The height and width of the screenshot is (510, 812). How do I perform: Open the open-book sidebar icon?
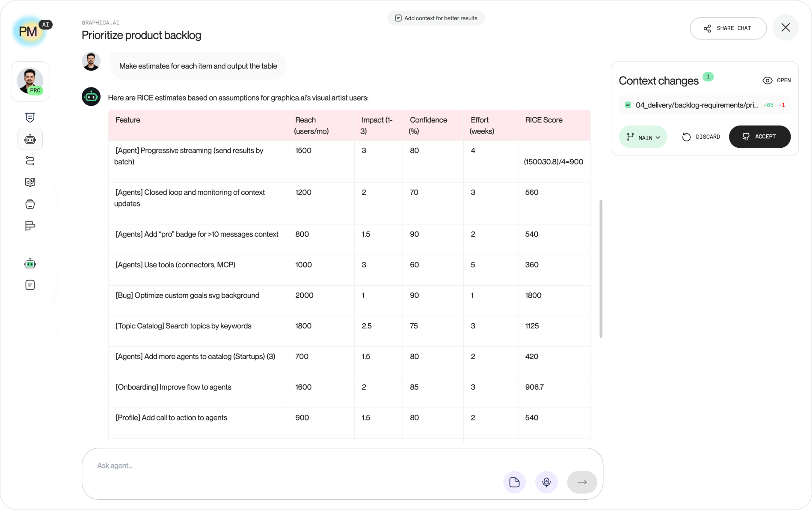[x=30, y=182]
